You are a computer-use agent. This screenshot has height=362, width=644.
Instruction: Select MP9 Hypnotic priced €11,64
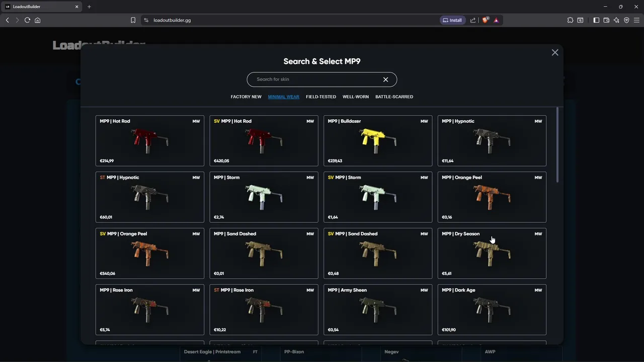pyautogui.click(x=492, y=141)
